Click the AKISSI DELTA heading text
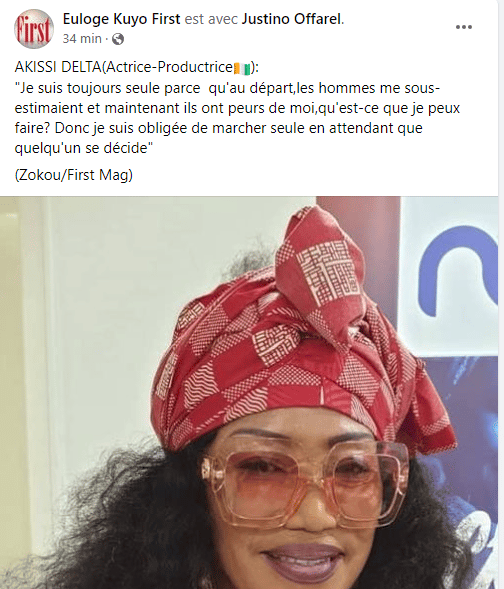The width and height of the screenshot is (504, 589). 58,67
